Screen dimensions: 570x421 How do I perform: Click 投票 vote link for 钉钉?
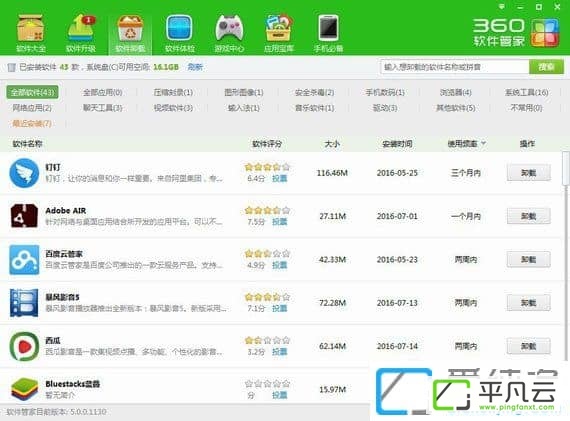coord(280,179)
